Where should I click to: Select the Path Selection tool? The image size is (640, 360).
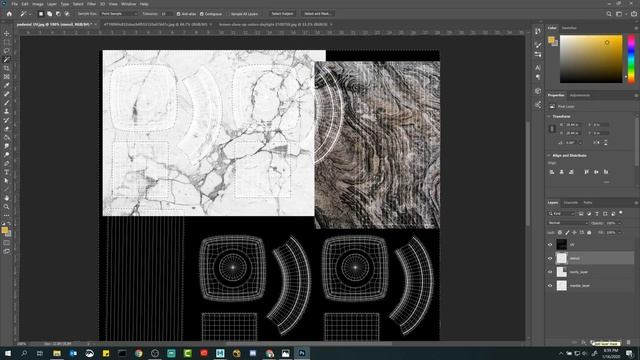click(6, 180)
